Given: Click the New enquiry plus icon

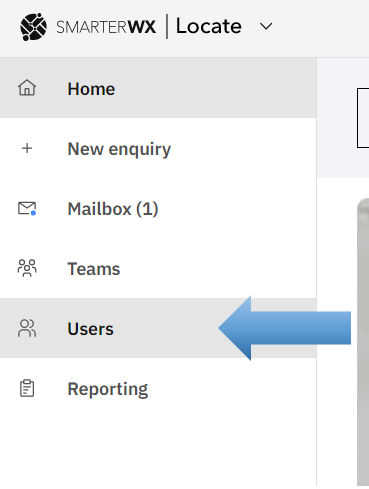Looking at the screenshot, I should click(27, 148).
